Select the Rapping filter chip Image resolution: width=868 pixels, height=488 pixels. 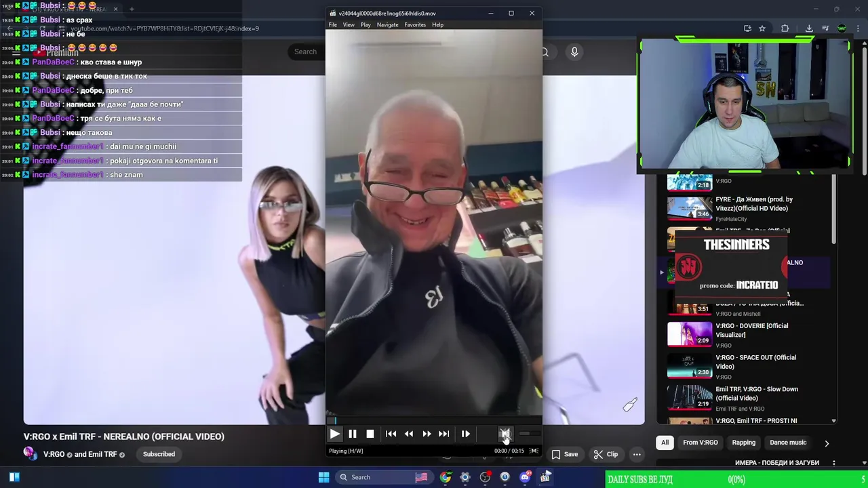(744, 443)
